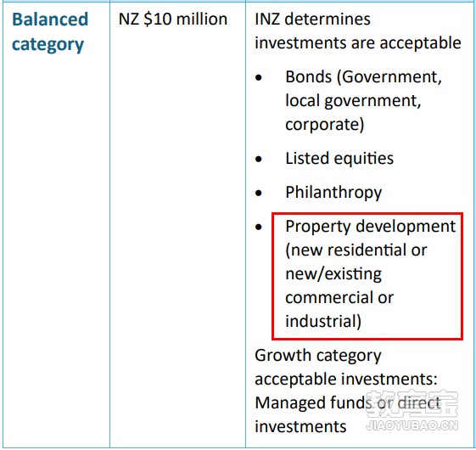This screenshot has height=450, width=476.
Task: Click the acceptable investments: line
Action: click(x=346, y=380)
